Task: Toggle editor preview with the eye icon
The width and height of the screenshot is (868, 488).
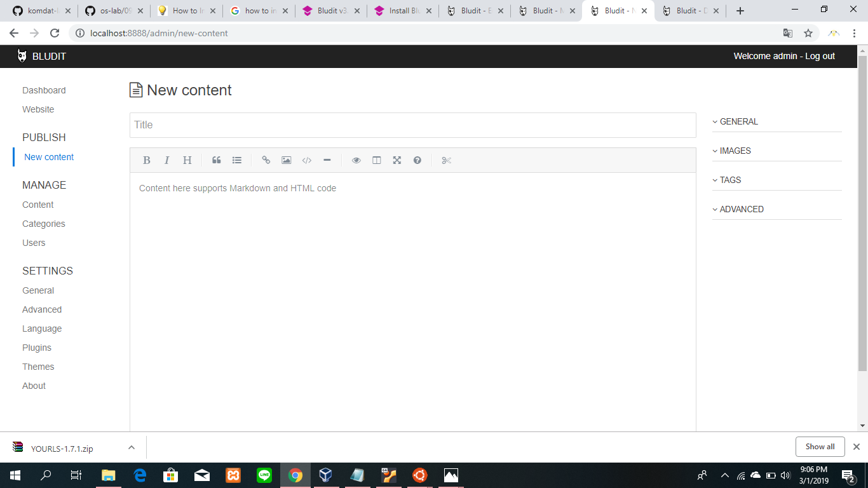Action: coord(356,160)
